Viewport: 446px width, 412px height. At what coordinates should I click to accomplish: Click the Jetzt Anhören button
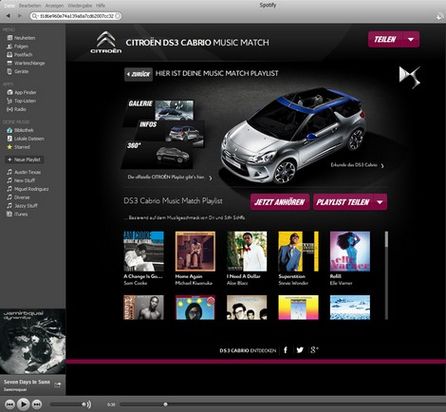tap(280, 202)
